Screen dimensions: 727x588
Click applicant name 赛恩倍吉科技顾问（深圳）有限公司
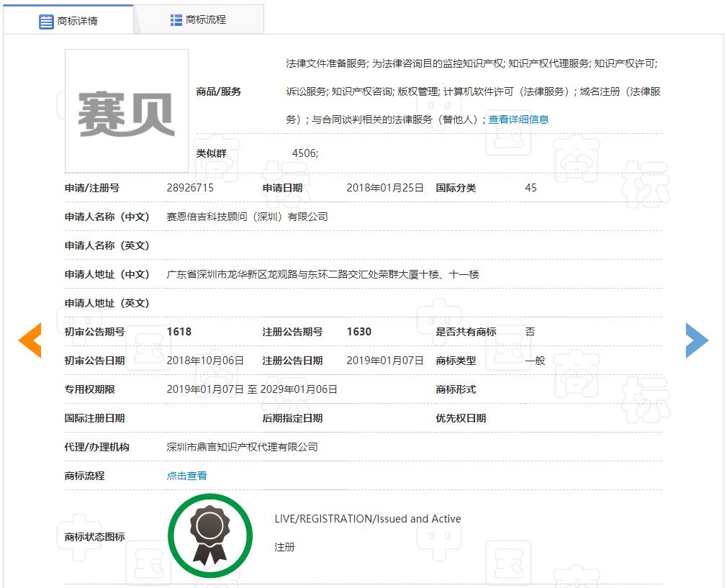247,217
